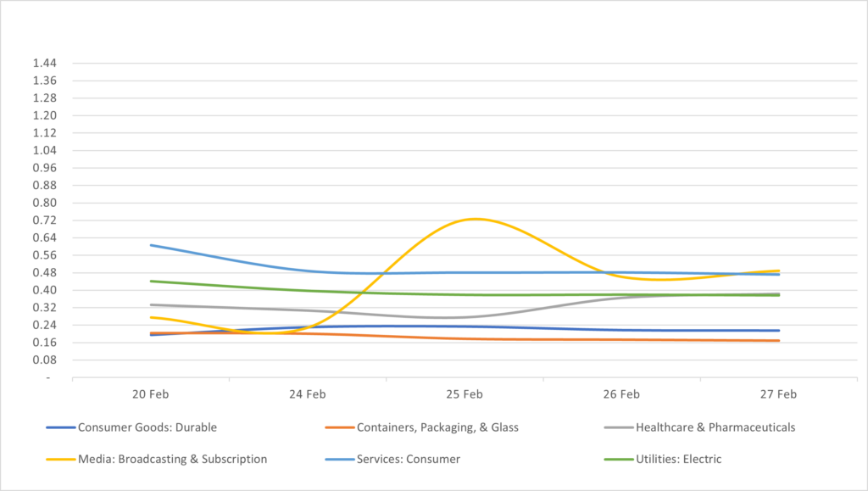This screenshot has height=491, width=868.
Task: Click the Consumer Goods: Durable legend label
Action: pyautogui.click(x=153, y=427)
